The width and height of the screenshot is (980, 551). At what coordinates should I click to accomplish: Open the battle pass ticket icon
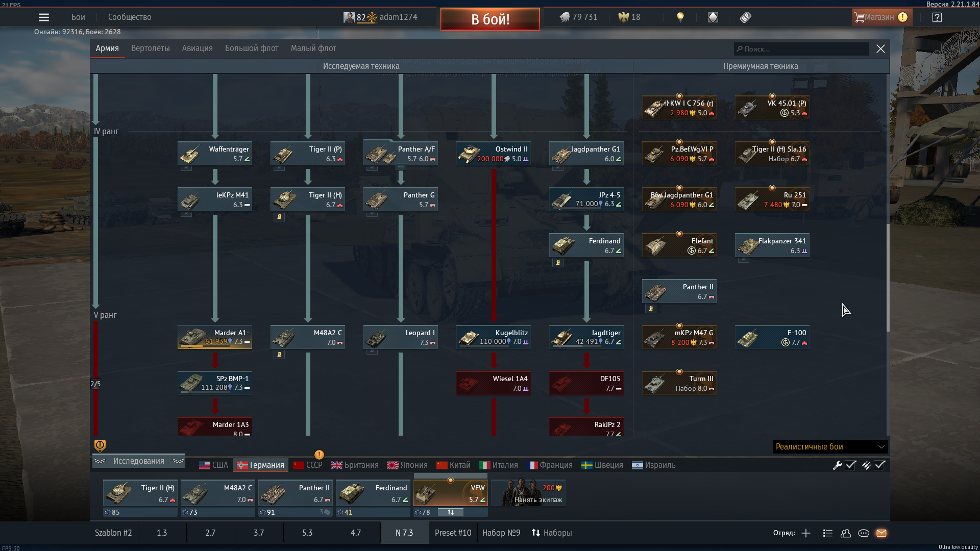pyautogui.click(x=746, y=17)
